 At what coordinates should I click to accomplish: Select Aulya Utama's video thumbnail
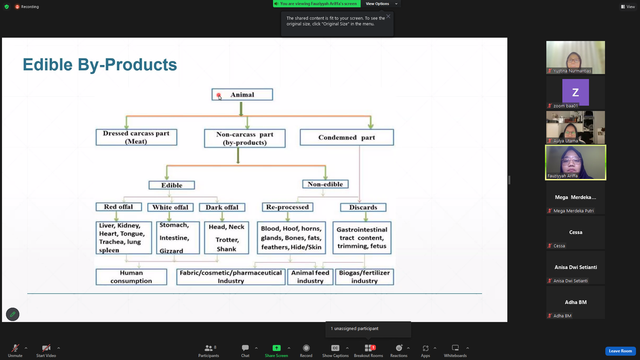(x=576, y=127)
